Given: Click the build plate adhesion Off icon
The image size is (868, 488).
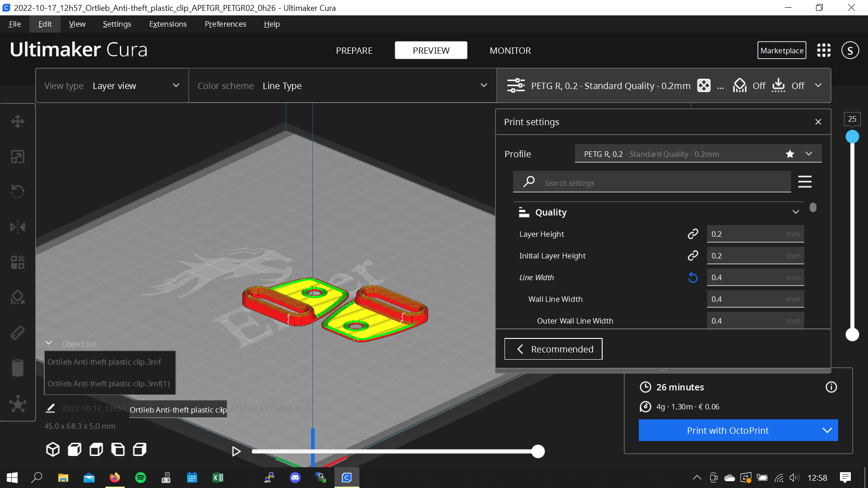Looking at the screenshot, I should (778, 85).
